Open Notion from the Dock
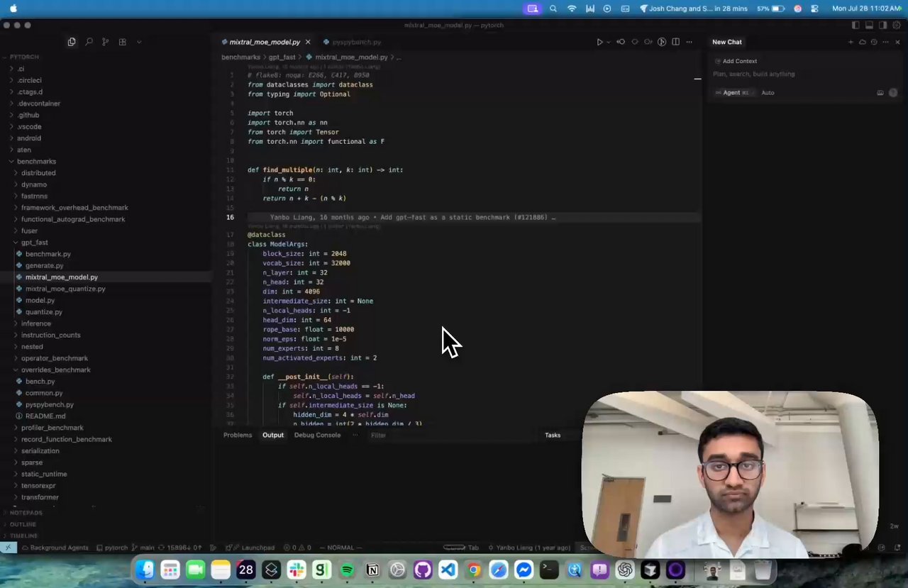 [x=372, y=570]
